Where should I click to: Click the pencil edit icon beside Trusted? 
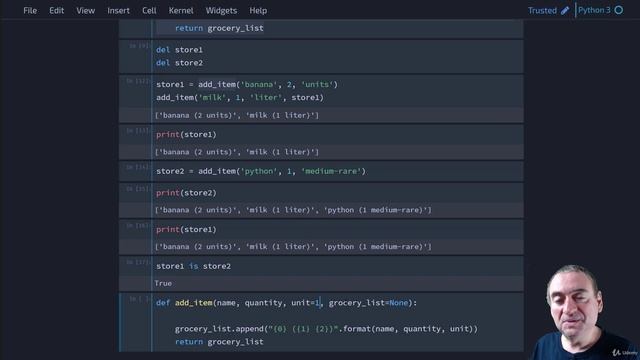[565, 11]
